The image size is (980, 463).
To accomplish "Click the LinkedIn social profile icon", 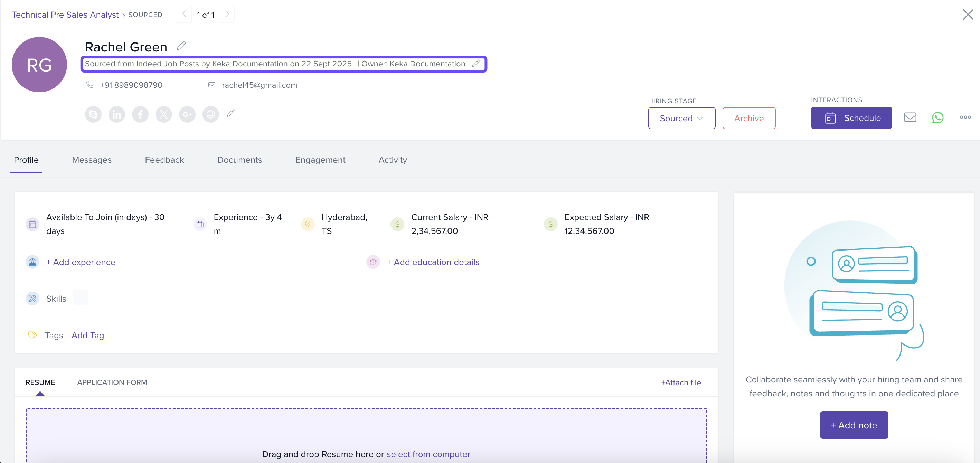I will (117, 114).
